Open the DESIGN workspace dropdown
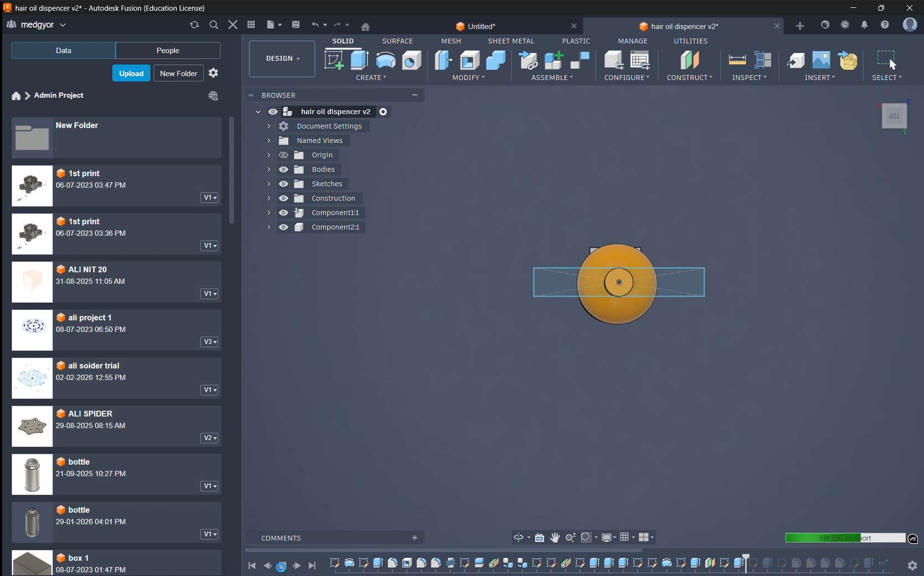924x576 pixels. click(282, 59)
